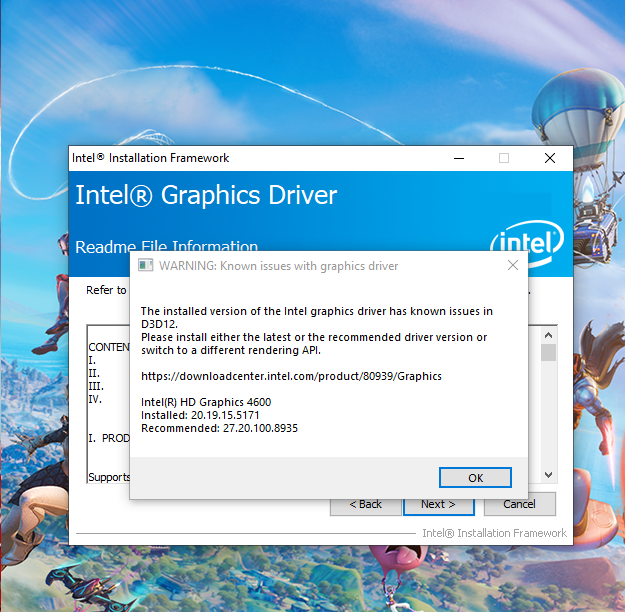Cancel the Intel Graphics Driver installation

click(x=519, y=504)
